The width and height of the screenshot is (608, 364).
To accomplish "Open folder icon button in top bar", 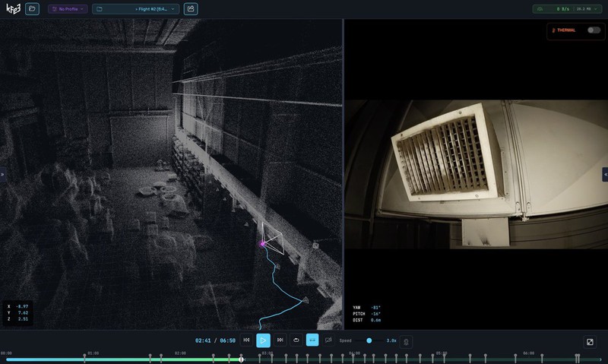I will pos(32,9).
